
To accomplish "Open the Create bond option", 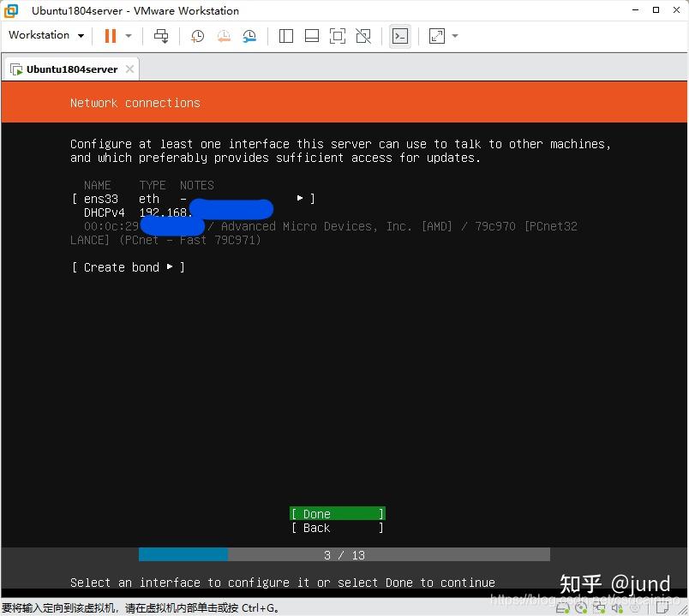I will [x=128, y=266].
